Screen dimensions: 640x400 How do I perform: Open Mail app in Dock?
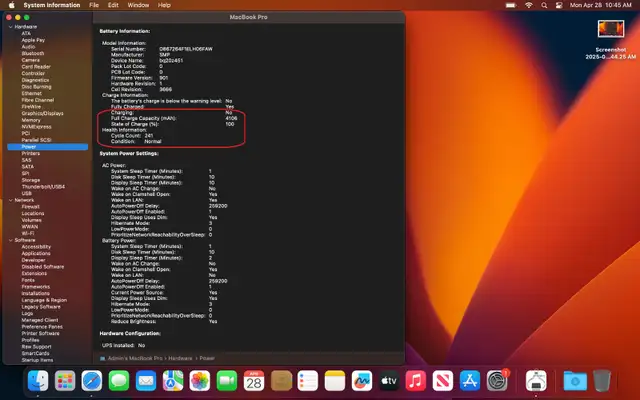click(146, 381)
